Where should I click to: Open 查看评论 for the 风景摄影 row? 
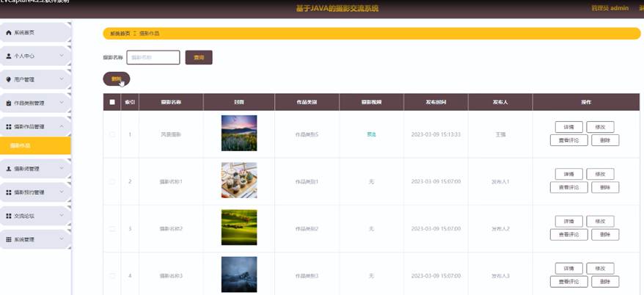click(568, 140)
